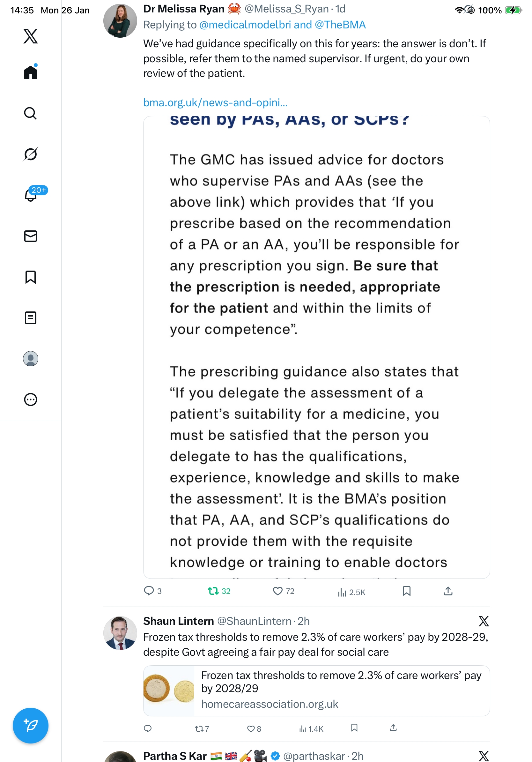Open Grok icon on Shaun Lintern's tweet

(x=483, y=621)
